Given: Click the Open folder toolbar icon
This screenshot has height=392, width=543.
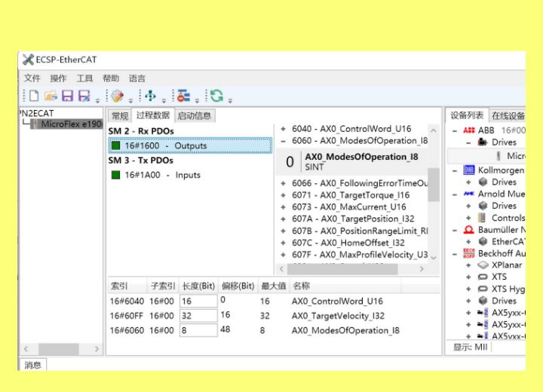Looking at the screenshot, I should (x=51, y=96).
